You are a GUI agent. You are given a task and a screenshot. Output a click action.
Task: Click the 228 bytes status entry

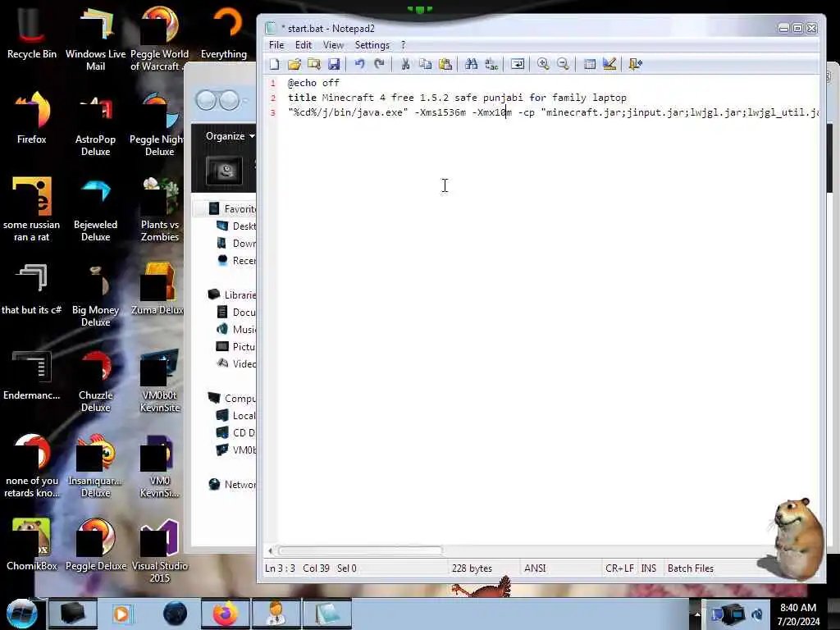pos(472,568)
